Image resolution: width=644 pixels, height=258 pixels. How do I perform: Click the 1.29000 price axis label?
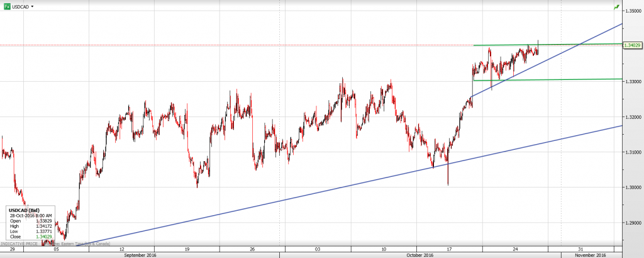(632, 223)
